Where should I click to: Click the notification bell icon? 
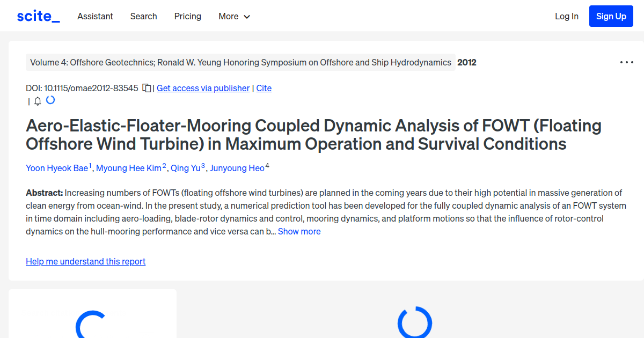click(x=37, y=100)
